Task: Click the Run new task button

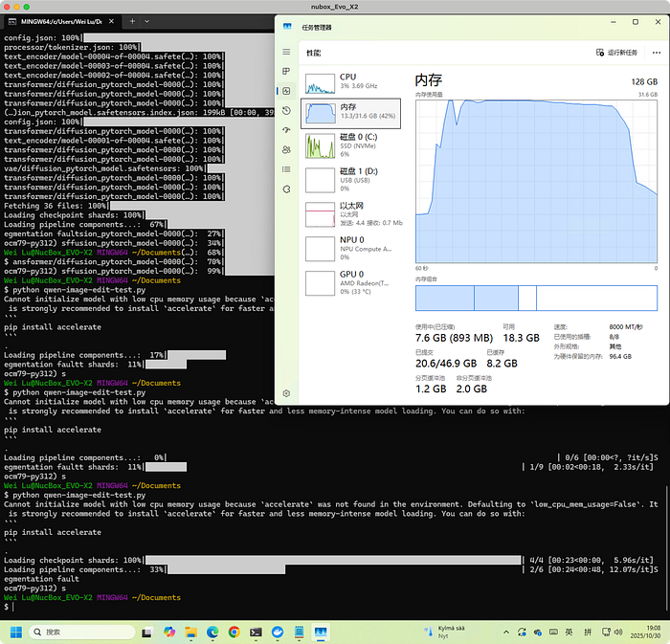Action: tap(616, 53)
